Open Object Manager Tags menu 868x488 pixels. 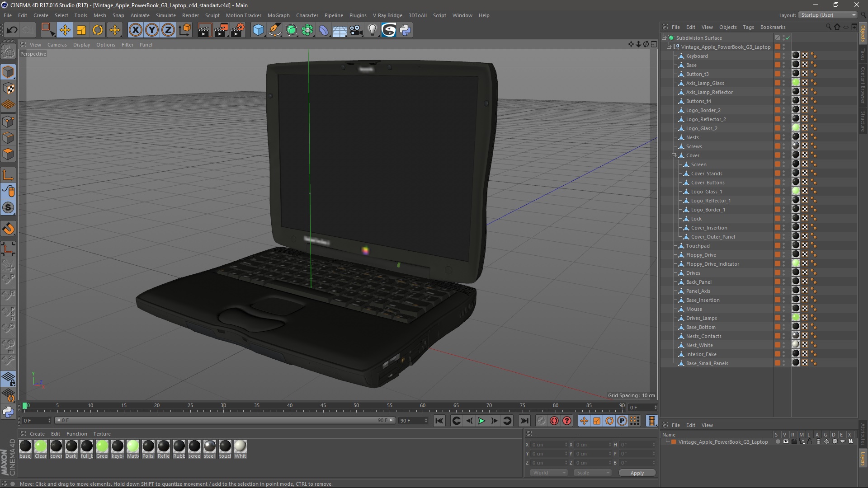pyautogui.click(x=748, y=27)
